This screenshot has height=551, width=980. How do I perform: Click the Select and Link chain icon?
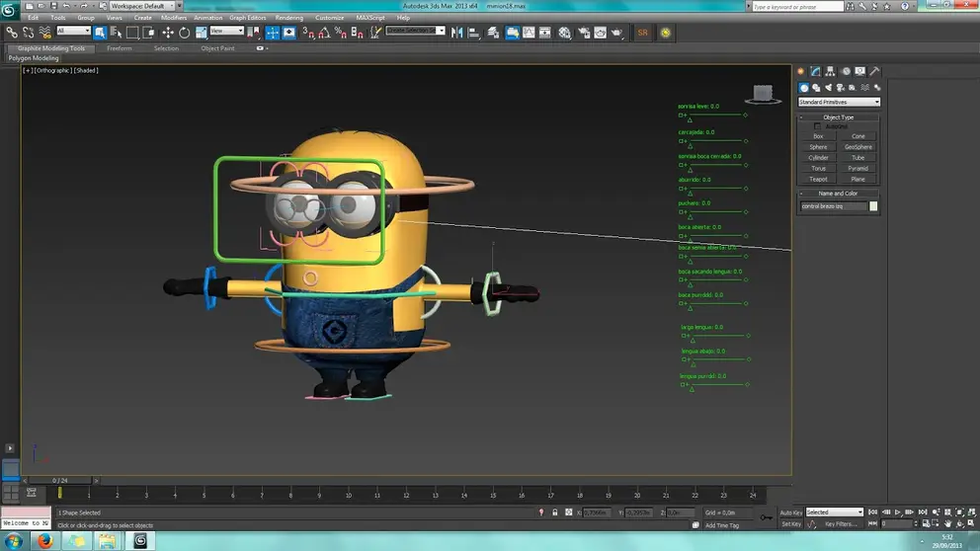pyautogui.click(x=11, y=32)
